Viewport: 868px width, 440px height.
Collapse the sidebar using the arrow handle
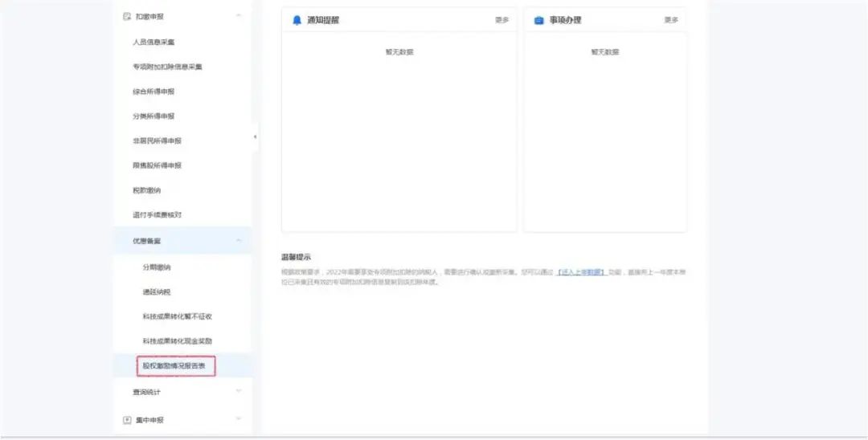(x=256, y=136)
